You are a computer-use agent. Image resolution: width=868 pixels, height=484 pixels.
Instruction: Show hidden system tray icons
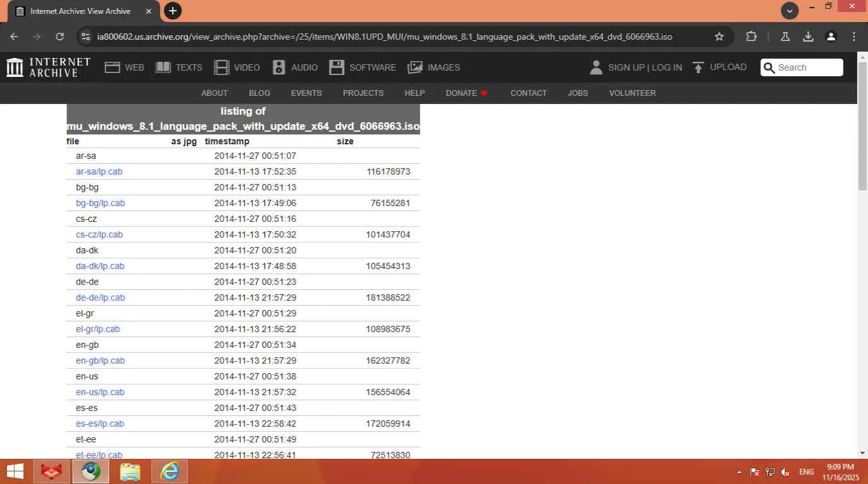739,472
